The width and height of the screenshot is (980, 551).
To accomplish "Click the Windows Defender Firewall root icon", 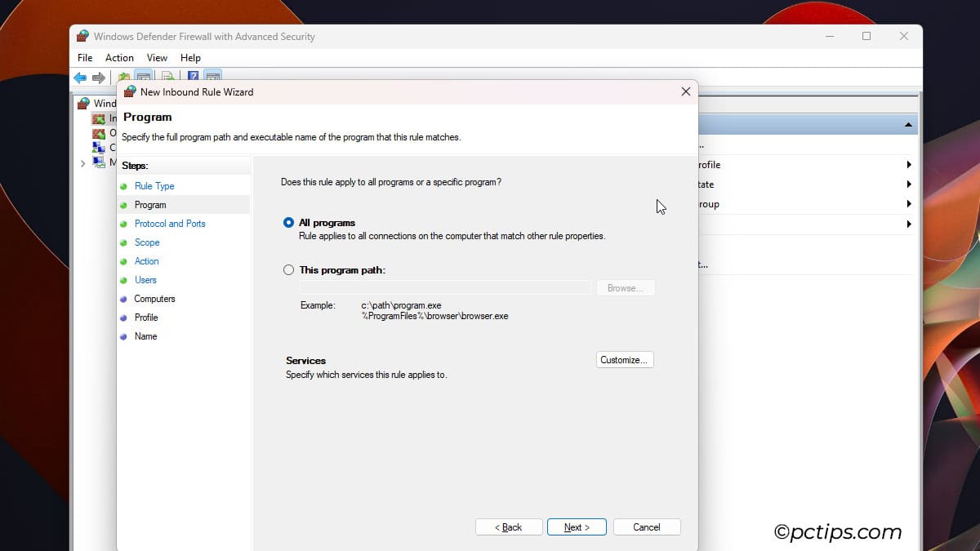I will pyautogui.click(x=85, y=103).
